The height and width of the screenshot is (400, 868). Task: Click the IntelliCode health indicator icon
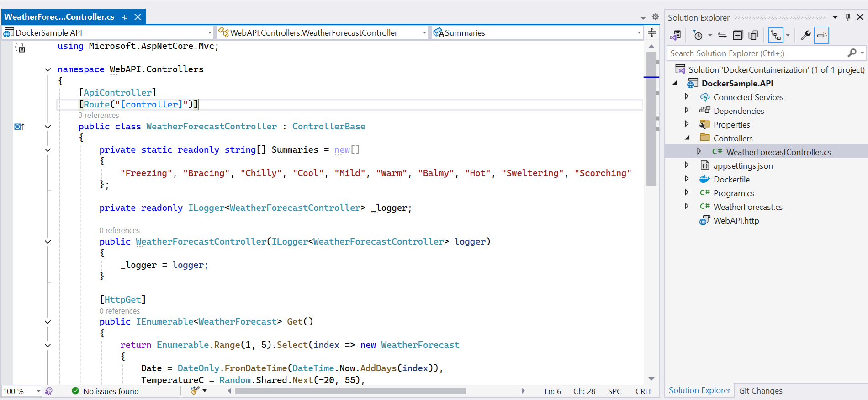[x=49, y=391]
